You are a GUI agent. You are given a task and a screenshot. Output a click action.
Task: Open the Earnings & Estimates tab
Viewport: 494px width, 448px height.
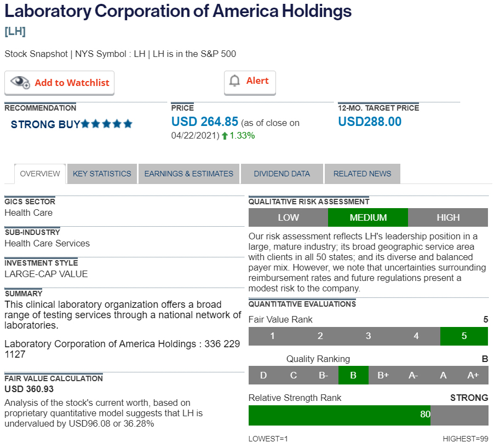(188, 174)
